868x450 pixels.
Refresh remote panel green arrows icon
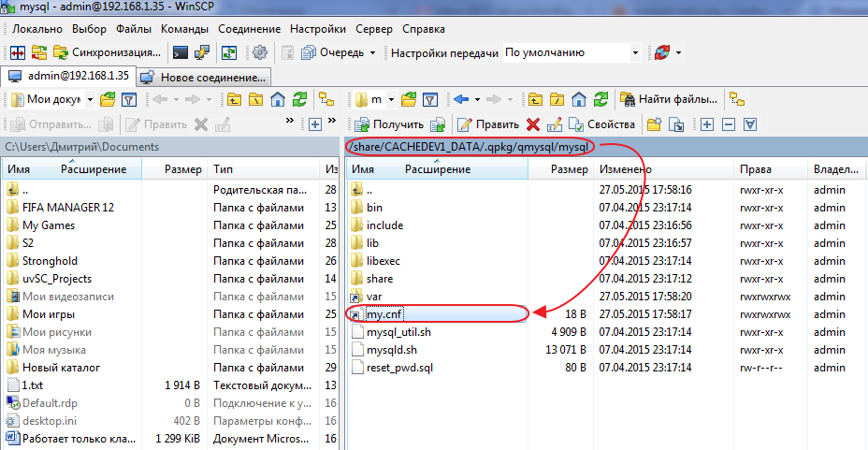click(600, 99)
